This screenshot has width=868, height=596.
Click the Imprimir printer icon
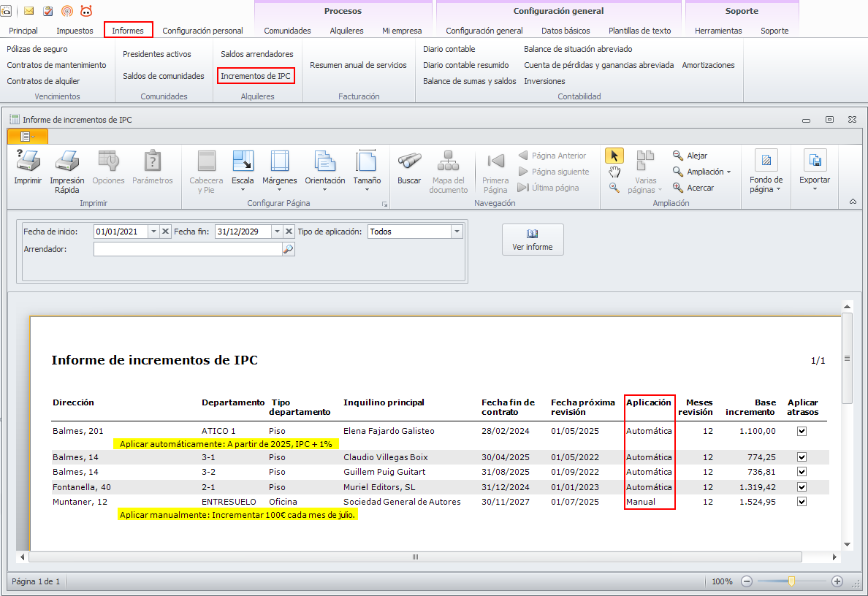pos(28,161)
